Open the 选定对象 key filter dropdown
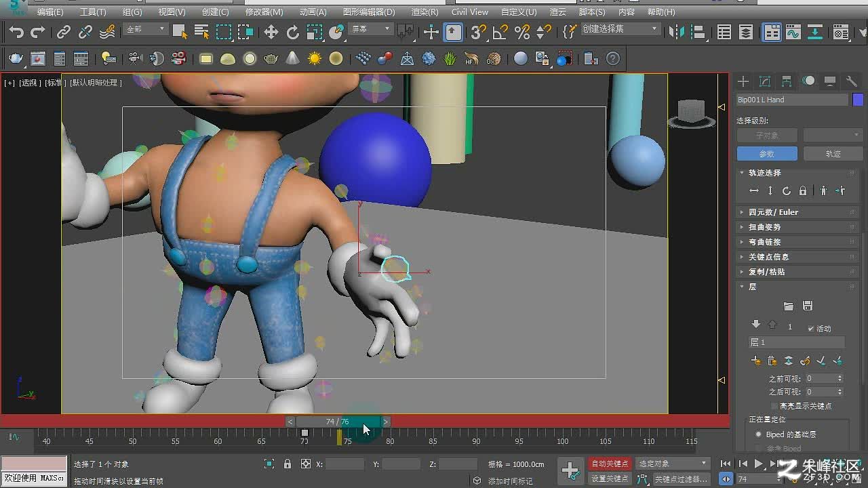 click(672, 464)
